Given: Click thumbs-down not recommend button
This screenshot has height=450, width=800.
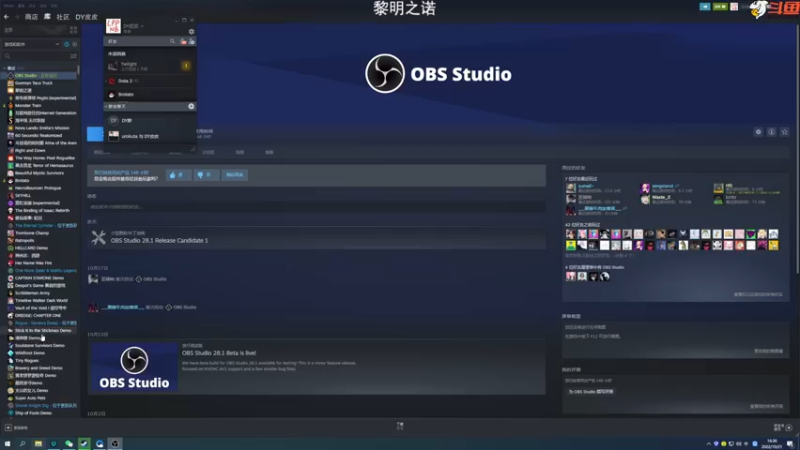Looking at the screenshot, I should (x=206, y=175).
